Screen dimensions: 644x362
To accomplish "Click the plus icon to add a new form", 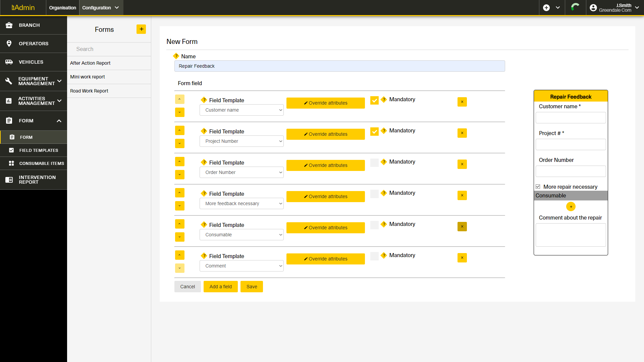I will click(x=141, y=29).
